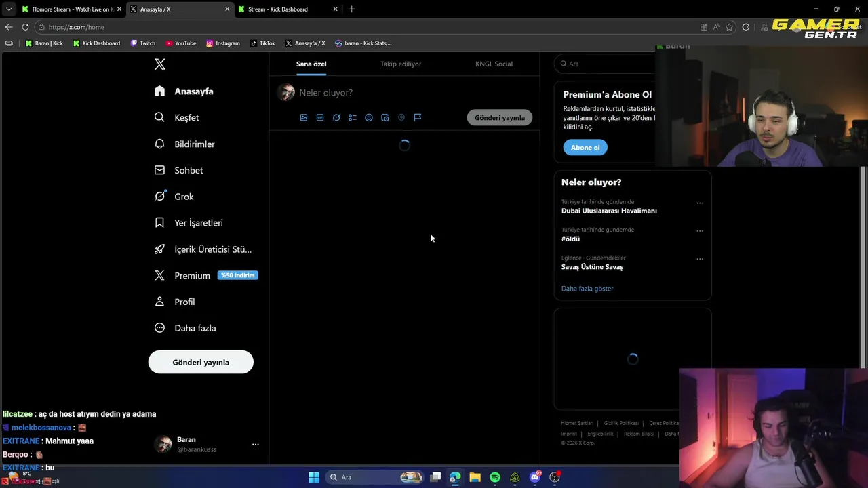Click the Grok compose icon
Viewport: 868px width, 488px height.
click(336, 117)
